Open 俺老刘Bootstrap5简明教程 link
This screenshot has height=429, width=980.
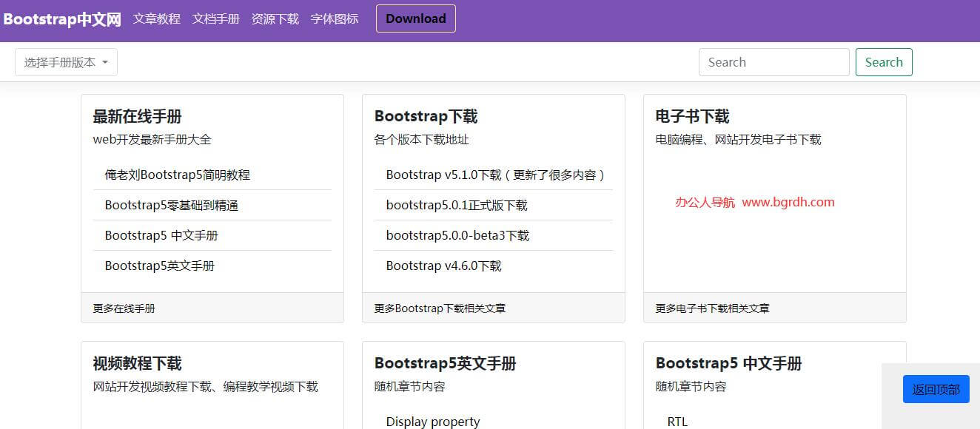pyautogui.click(x=177, y=175)
